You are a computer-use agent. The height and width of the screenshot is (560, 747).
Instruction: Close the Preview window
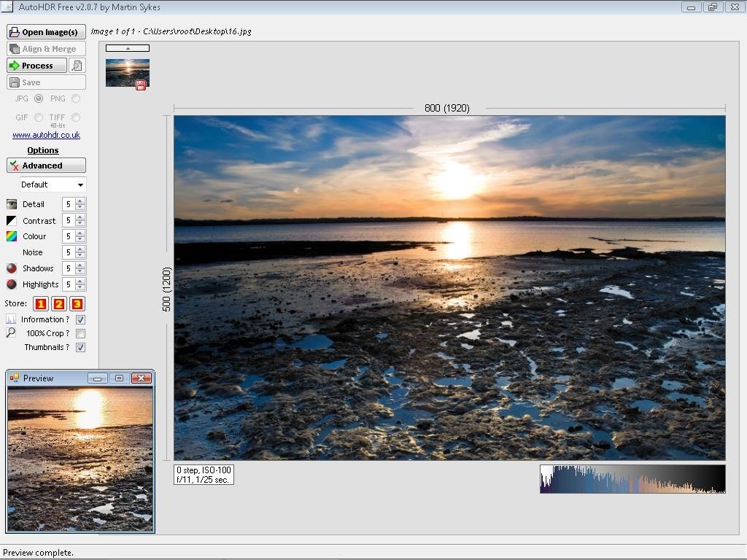pos(142,378)
